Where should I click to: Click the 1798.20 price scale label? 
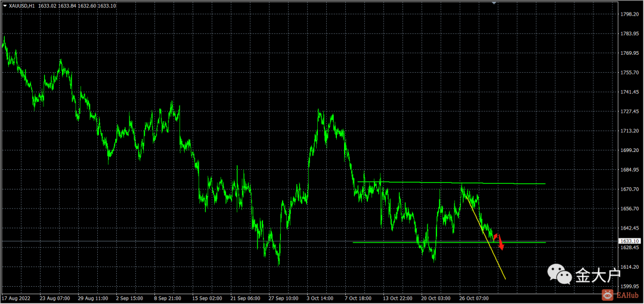coord(630,14)
